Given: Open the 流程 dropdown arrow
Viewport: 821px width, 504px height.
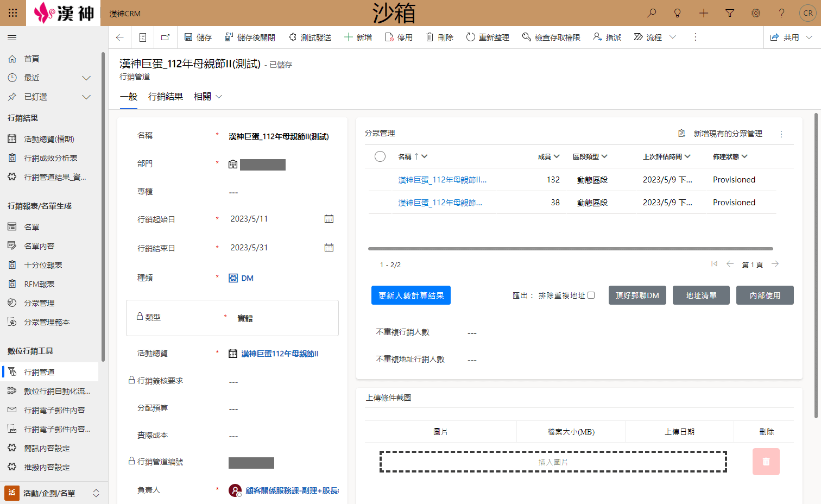Looking at the screenshot, I should [673, 37].
